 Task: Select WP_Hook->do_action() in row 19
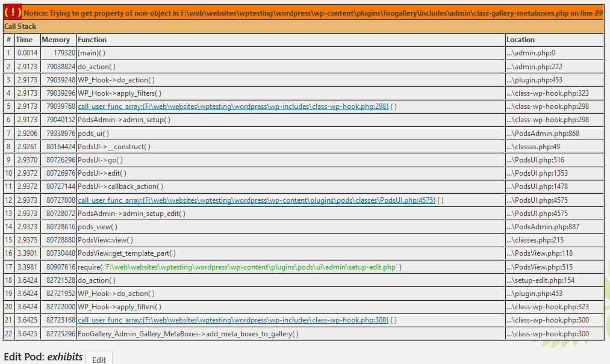291,293
